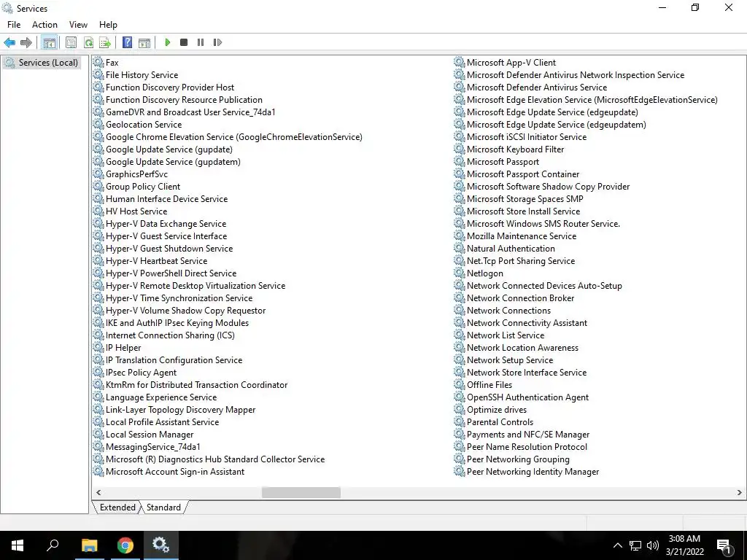Image resolution: width=747 pixels, height=560 pixels.
Task: Select Group Policy Client
Action: click(143, 186)
